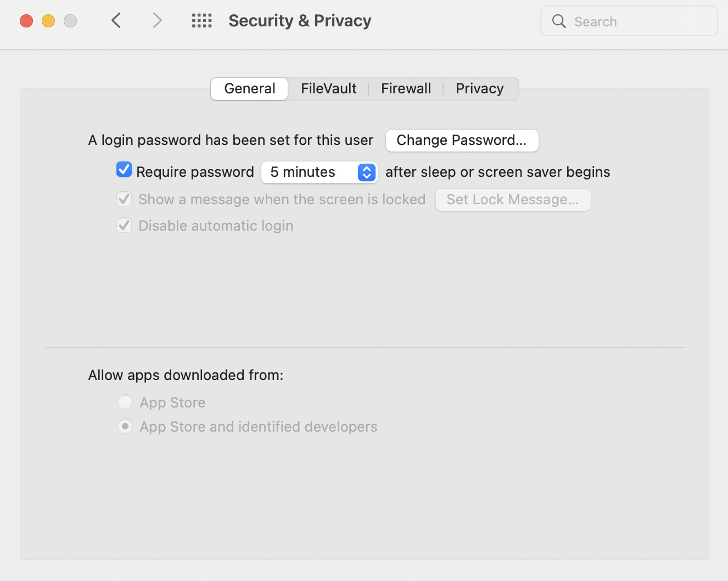The image size is (728, 581).
Task: Click the forward navigation arrow
Action: click(157, 21)
